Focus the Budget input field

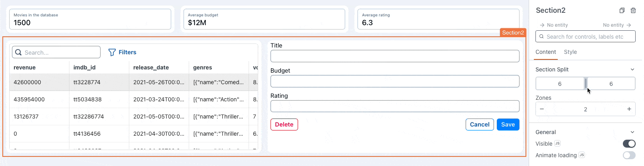[395, 81]
